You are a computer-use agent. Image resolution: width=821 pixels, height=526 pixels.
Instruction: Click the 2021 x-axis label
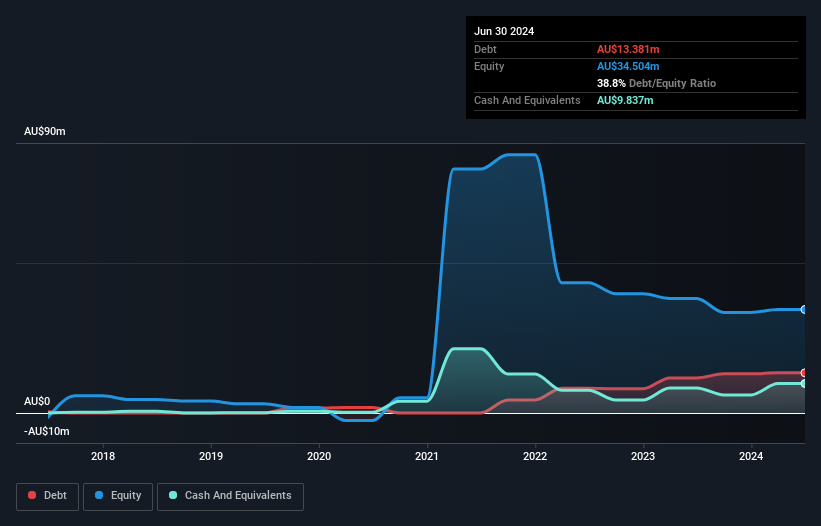click(427, 456)
